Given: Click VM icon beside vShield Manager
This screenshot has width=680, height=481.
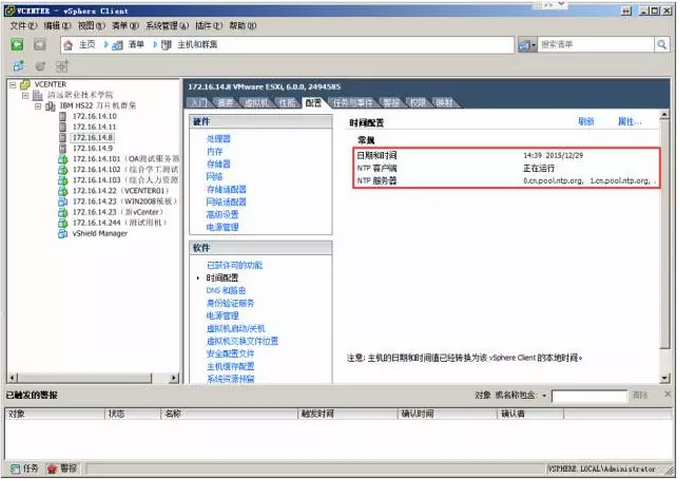Looking at the screenshot, I should tap(63, 234).
